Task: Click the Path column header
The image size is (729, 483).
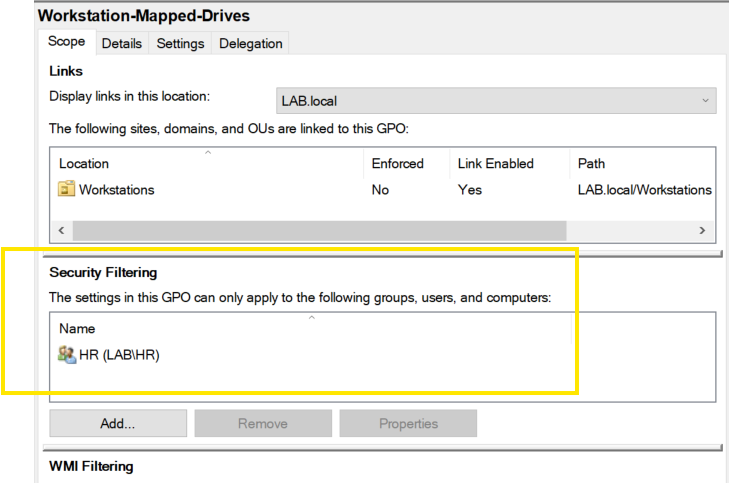Action: 643,164
